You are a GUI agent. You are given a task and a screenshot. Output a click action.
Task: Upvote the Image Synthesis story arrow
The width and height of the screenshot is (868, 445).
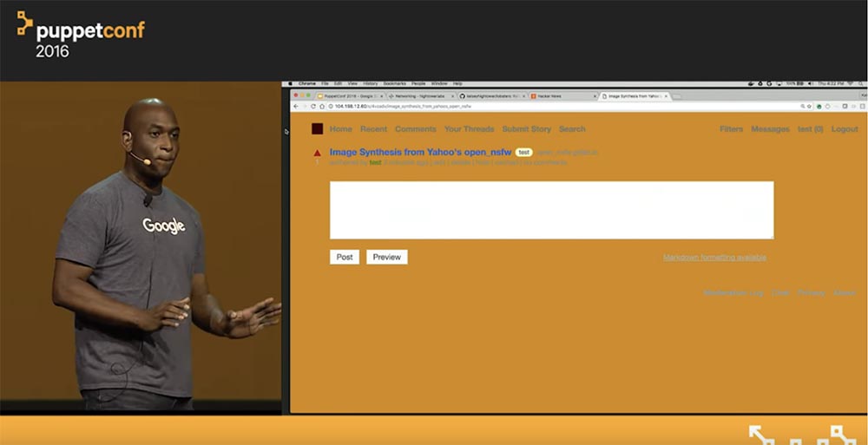pos(317,153)
